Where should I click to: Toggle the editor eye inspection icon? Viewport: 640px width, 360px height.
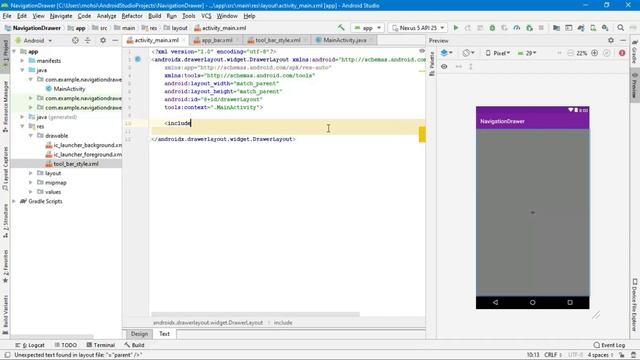422,51
